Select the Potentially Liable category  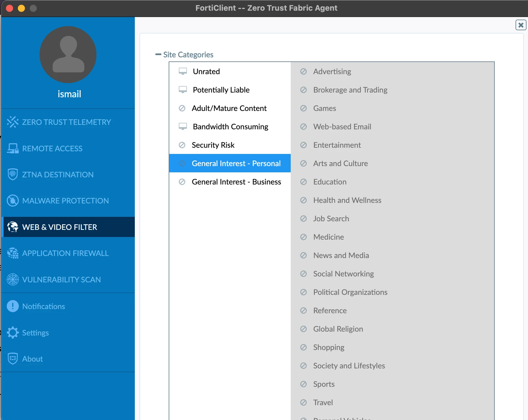click(x=230, y=90)
